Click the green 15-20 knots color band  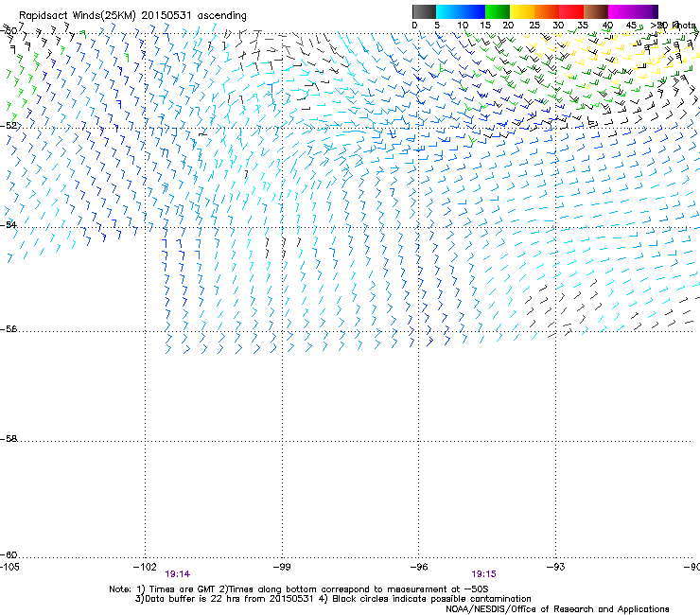pos(498,11)
